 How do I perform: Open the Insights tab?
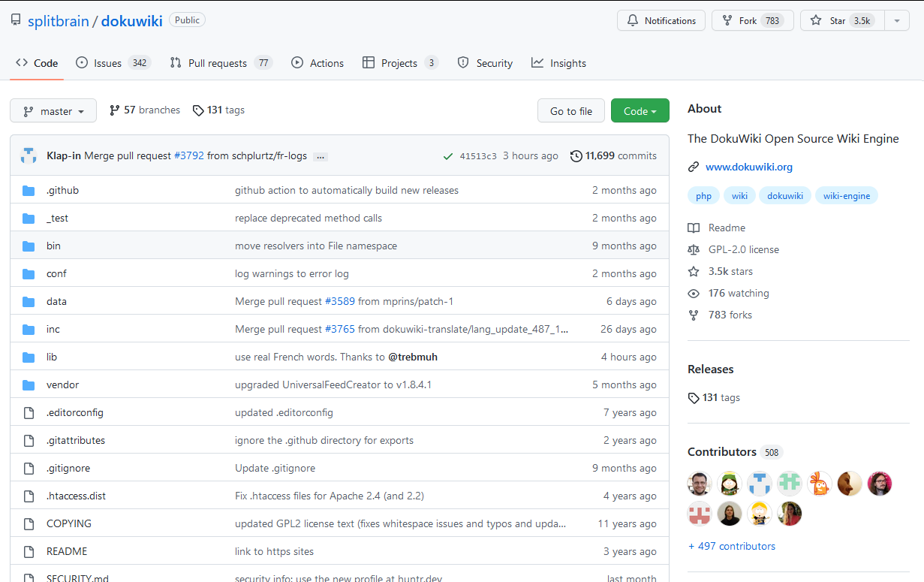[x=558, y=63]
